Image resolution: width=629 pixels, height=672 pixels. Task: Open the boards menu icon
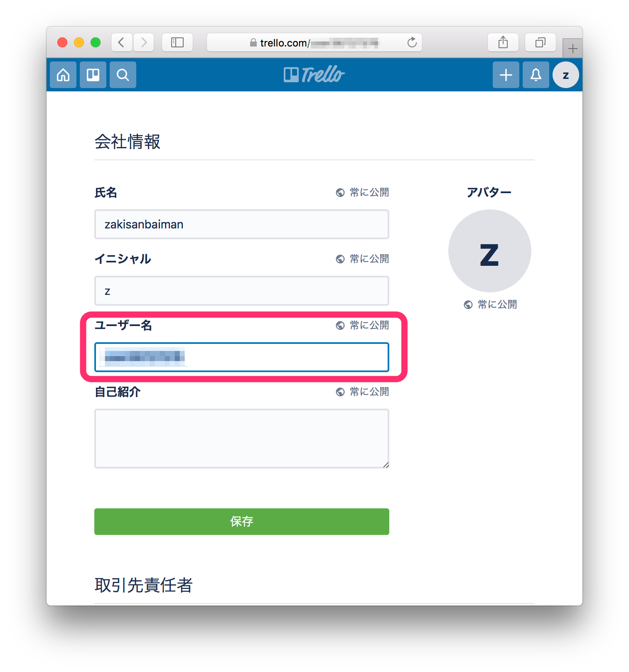click(x=93, y=75)
